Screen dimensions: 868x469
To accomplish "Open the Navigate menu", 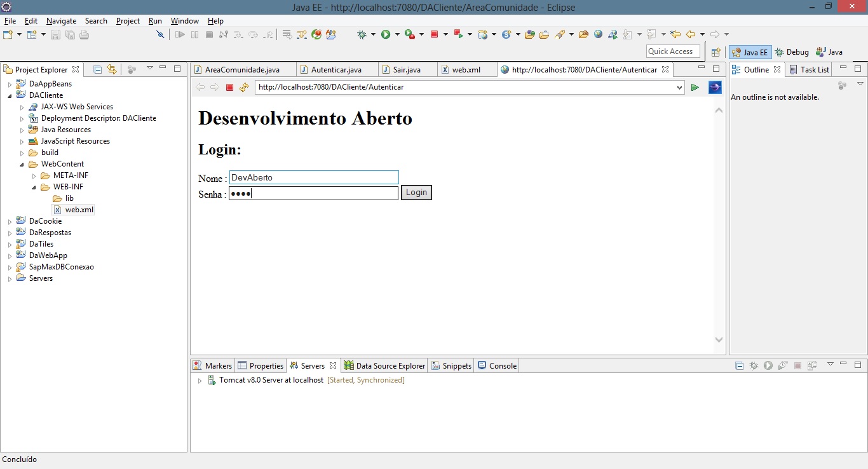I will pyautogui.click(x=61, y=21).
